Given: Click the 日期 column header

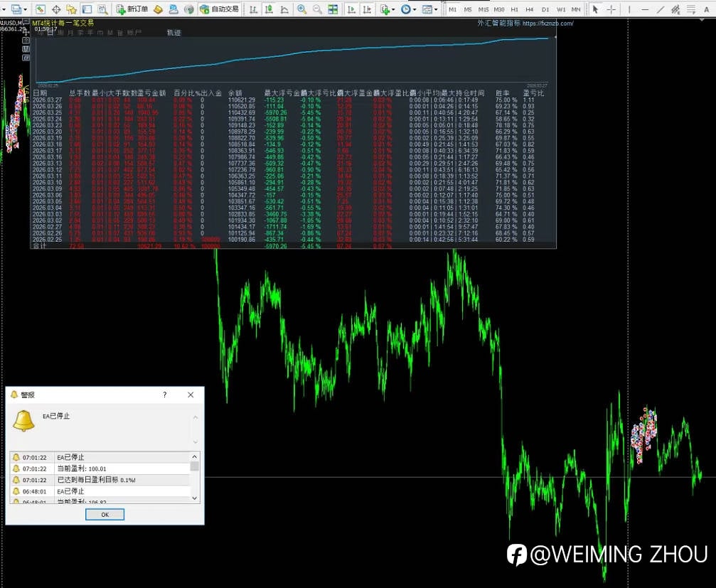Looking at the screenshot, I should point(40,93).
